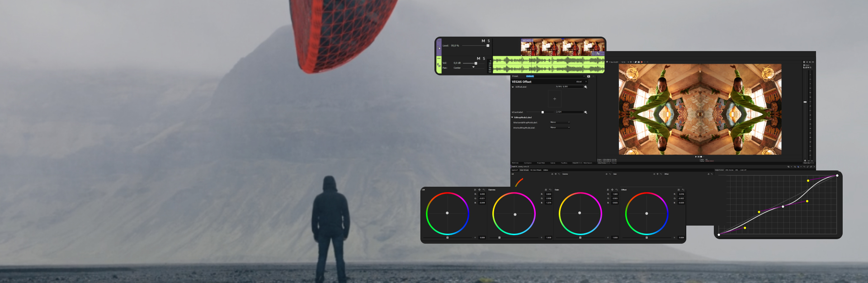
Task: Open Event FX on the video clip
Action: click(598, 53)
